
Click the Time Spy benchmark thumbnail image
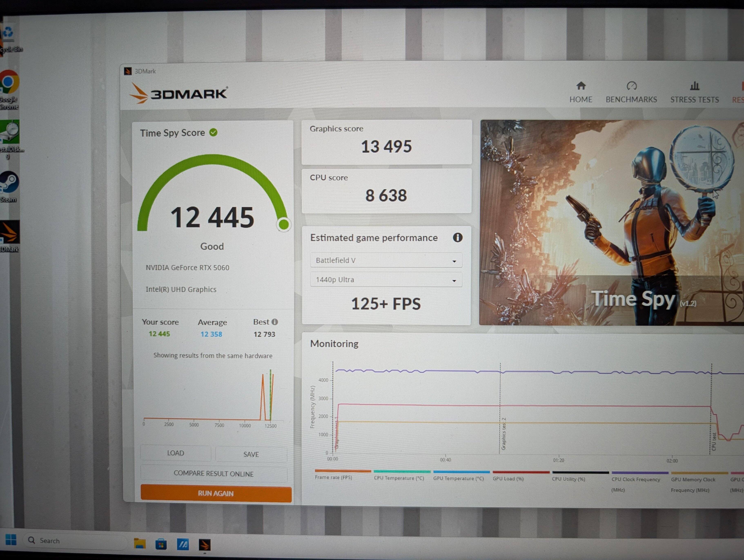pos(610,222)
